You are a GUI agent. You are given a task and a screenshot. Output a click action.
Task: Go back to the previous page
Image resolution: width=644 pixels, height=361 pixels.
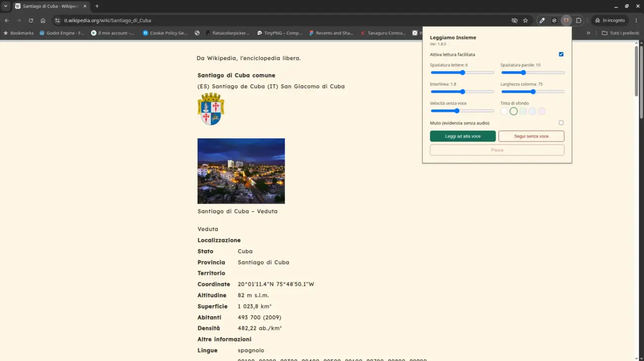pyautogui.click(x=7, y=20)
